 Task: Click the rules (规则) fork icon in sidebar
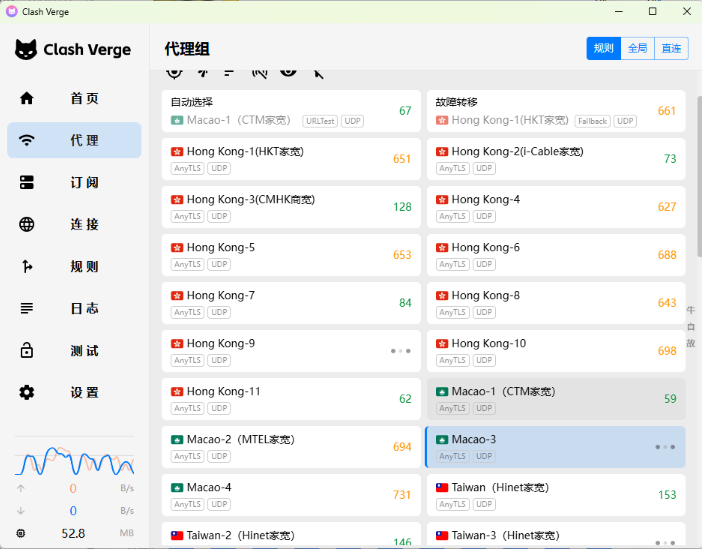(x=27, y=266)
